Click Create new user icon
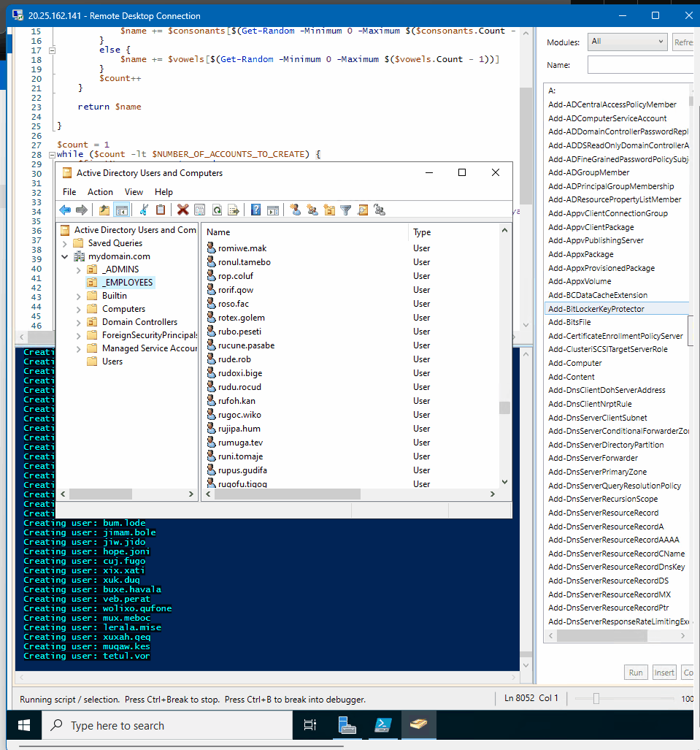 click(x=296, y=210)
